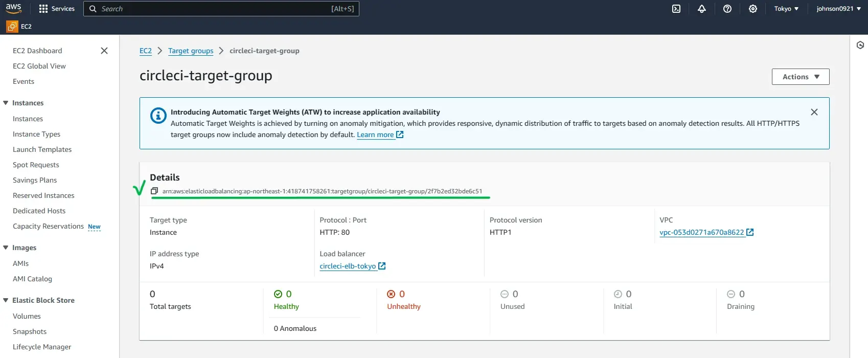Open the circleci-elb-tokyo load balancer link

348,266
